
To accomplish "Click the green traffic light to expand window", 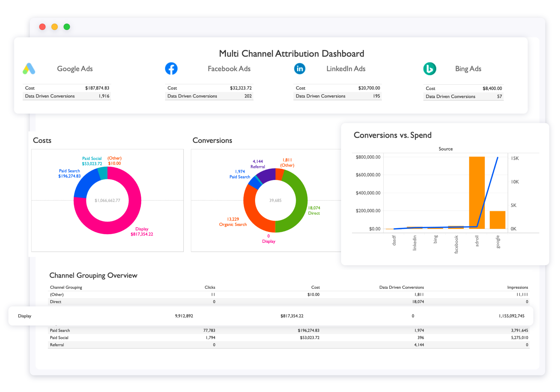I will 67,27.
